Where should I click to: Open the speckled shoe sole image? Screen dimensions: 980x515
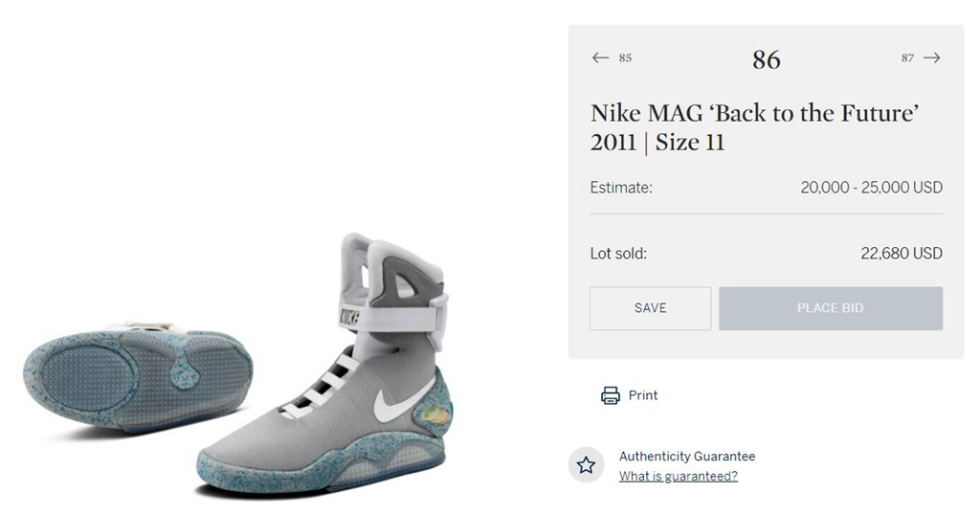point(134,373)
